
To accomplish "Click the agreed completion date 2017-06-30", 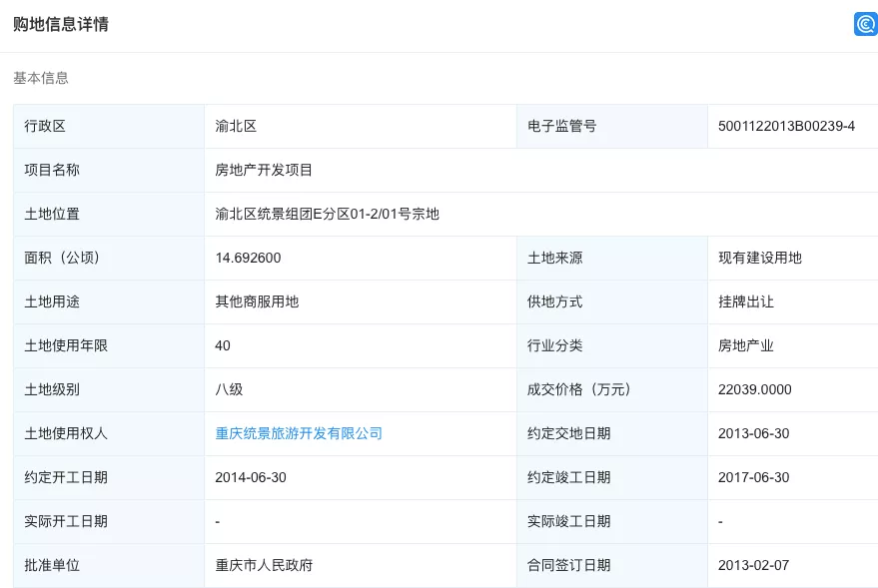I will coord(753,477).
